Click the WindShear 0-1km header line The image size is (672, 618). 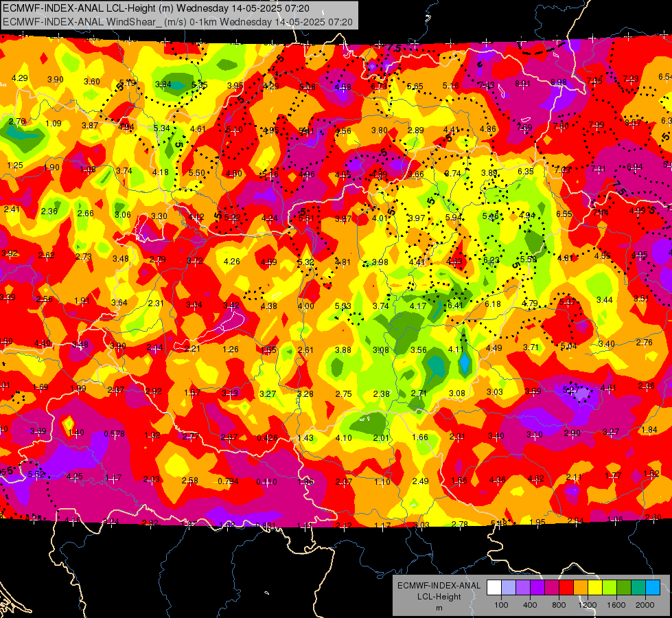click(x=177, y=22)
